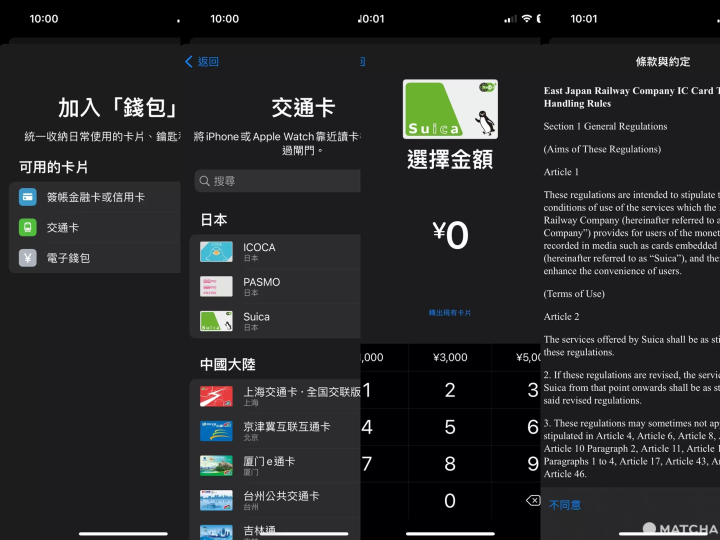Tap the ICOCA card thumbnail
The image size is (720, 540).
pyautogui.click(x=216, y=252)
